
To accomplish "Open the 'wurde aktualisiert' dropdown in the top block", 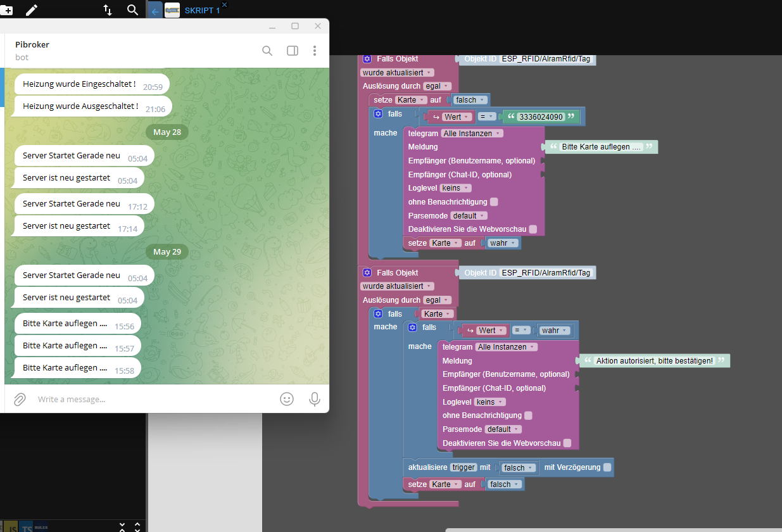I will [x=398, y=73].
